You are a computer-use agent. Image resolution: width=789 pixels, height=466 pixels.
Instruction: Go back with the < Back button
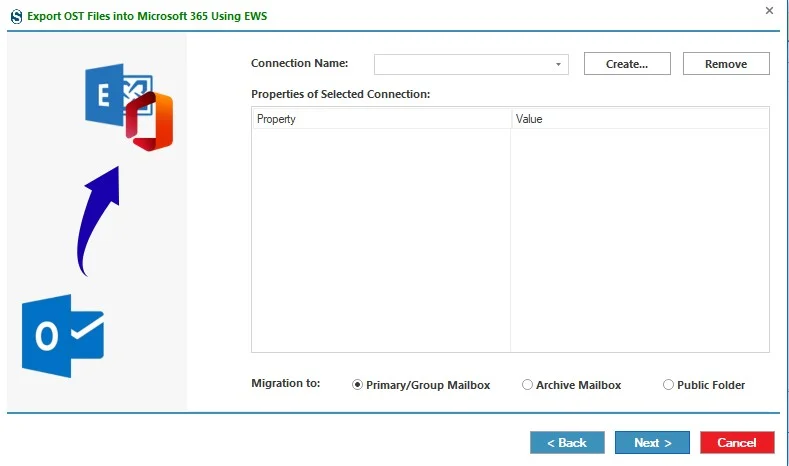pyautogui.click(x=567, y=443)
